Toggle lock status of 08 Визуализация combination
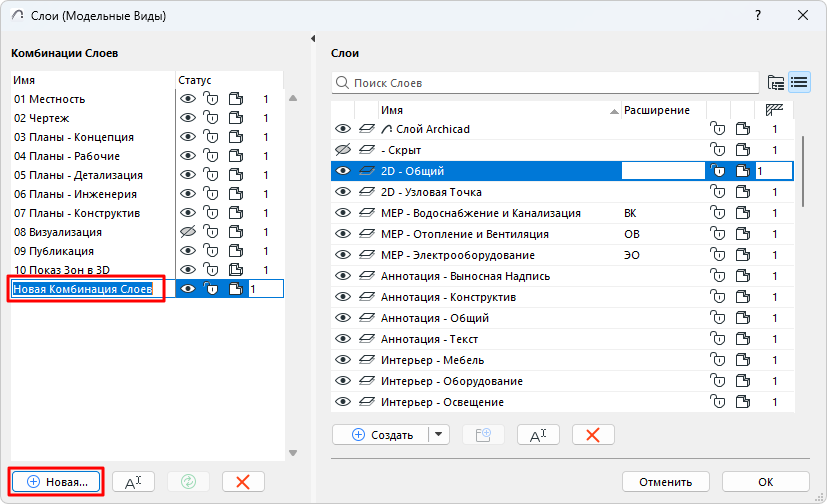The height and width of the screenshot is (504, 827). click(211, 232)
